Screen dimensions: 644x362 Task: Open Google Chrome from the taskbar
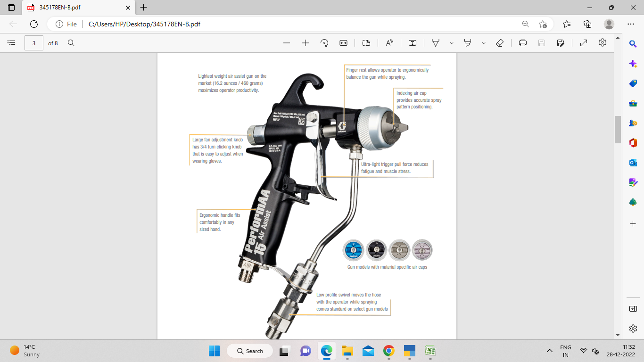[388, 351]
